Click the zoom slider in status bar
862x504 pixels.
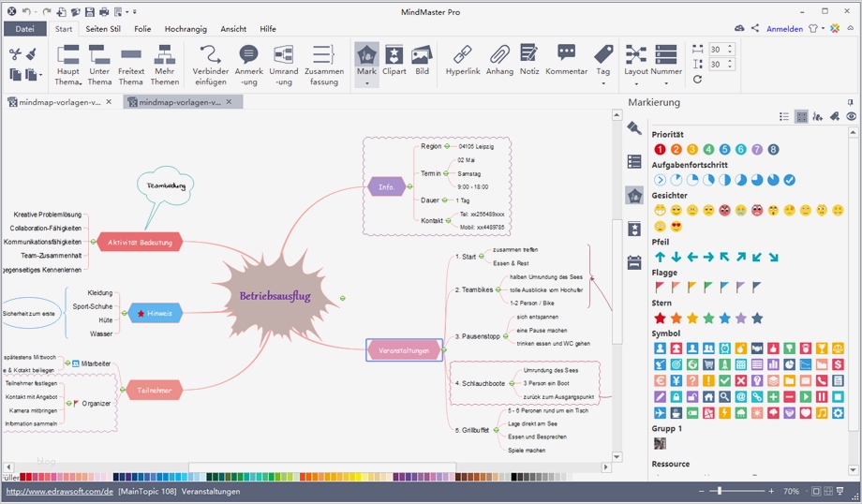tap(719, 491)
